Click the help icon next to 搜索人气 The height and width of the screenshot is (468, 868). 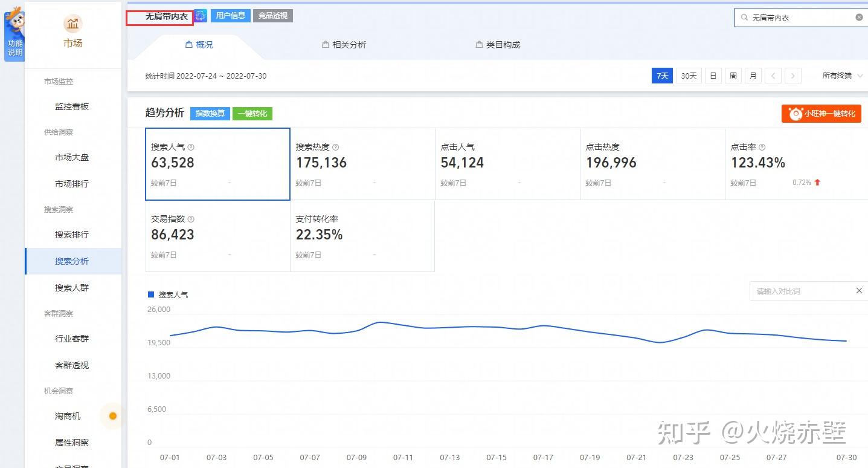191,147
